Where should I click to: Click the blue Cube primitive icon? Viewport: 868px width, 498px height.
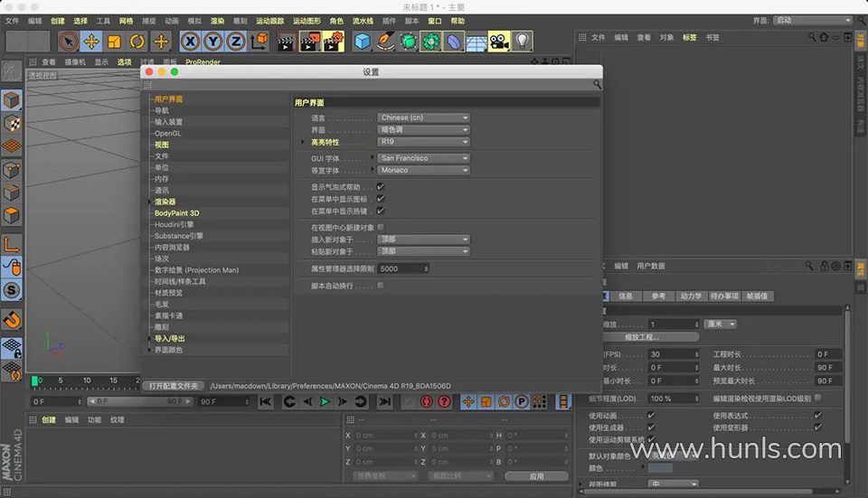363,42
